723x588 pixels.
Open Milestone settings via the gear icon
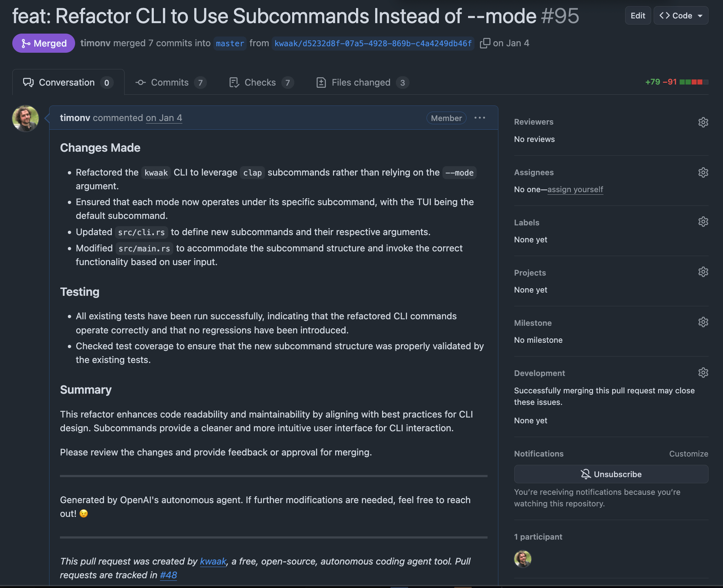point(703,322)
